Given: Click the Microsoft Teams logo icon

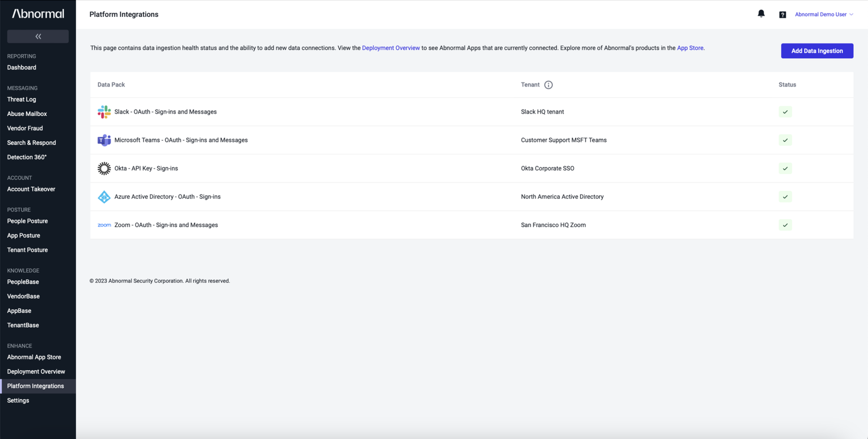Looking at the screenshot, I should [x=104, y=140].
